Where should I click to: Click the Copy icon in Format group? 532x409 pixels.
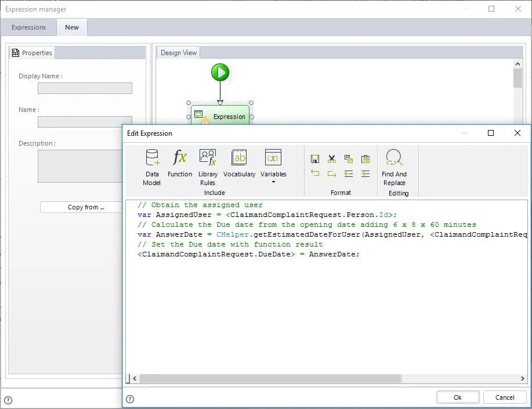349,159
